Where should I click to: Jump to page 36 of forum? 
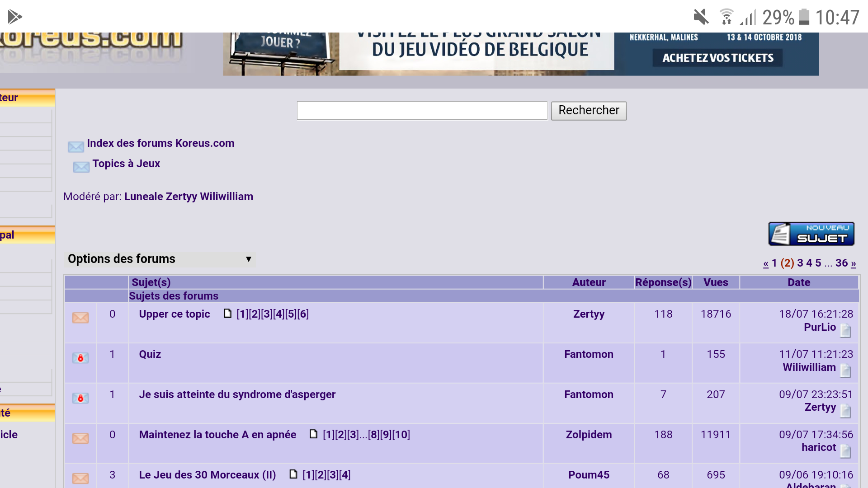click(841, 263)
